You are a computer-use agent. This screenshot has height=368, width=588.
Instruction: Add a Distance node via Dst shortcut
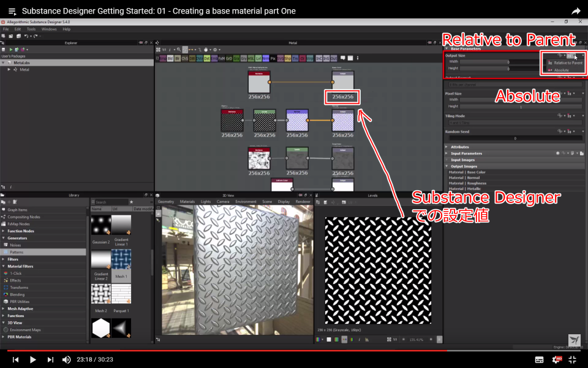[x=207, y=59]
